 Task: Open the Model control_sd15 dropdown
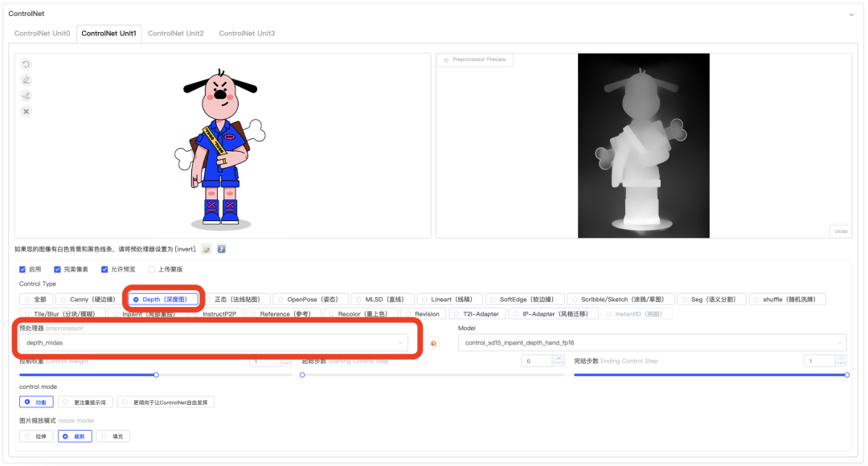(652, 343)
